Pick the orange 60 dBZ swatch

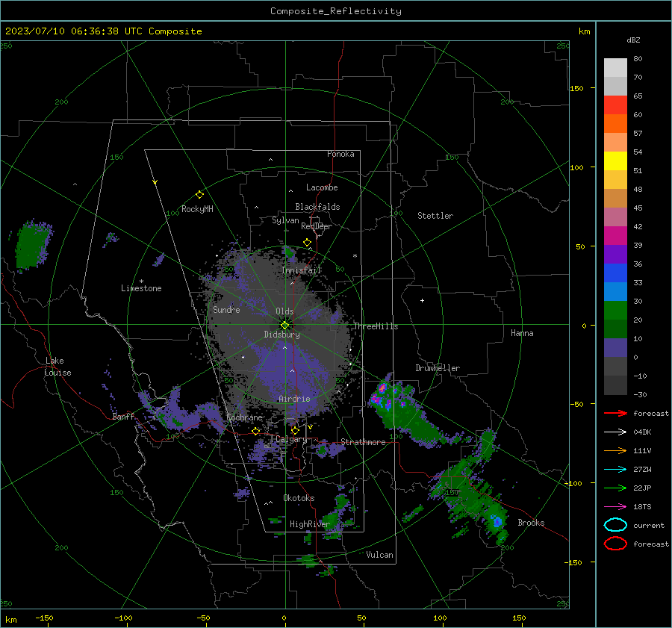[615, 123]
